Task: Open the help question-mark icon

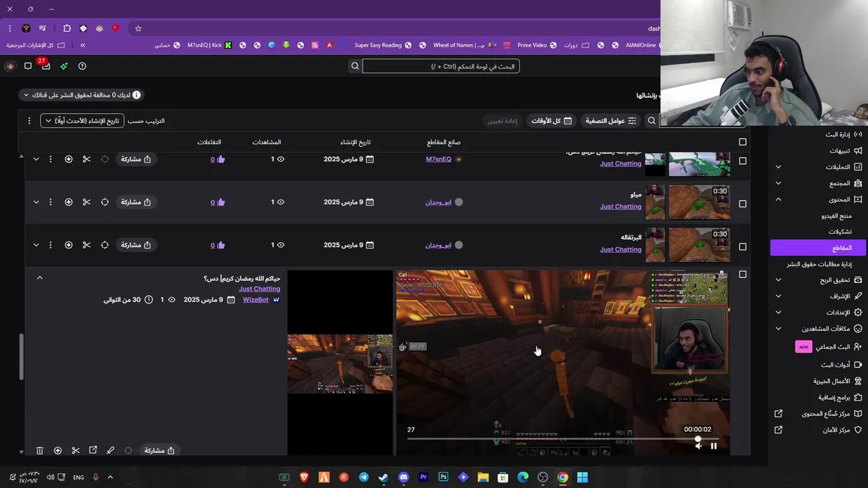Action: tap(82, 66)
